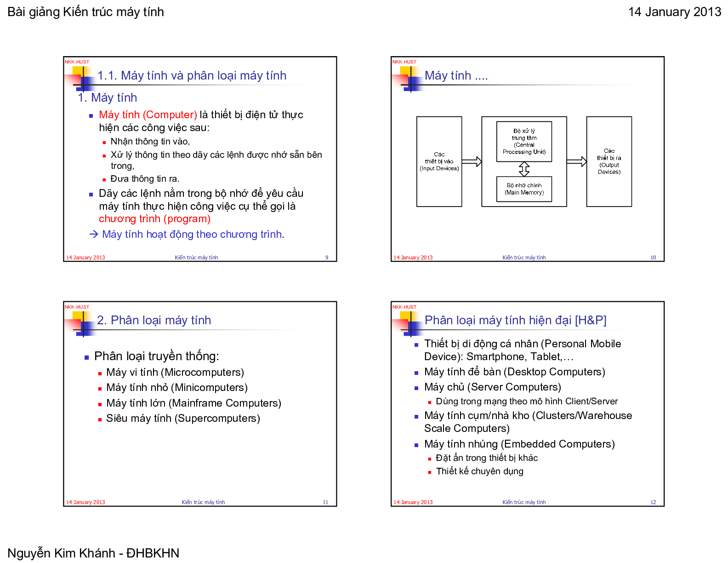Viewport: 728px width, 563px height.
Task: Click page number 12 on fourth slide
Action: pos(653,502)
